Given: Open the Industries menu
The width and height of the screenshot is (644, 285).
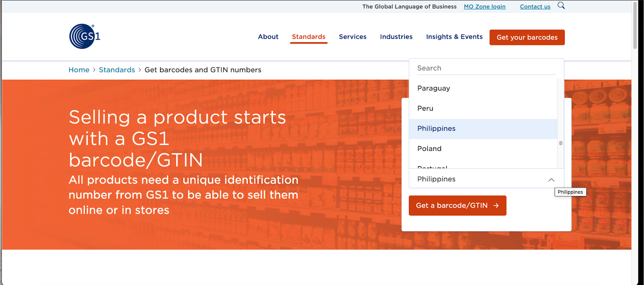Looking at the screenshot, I should point(396,37).
